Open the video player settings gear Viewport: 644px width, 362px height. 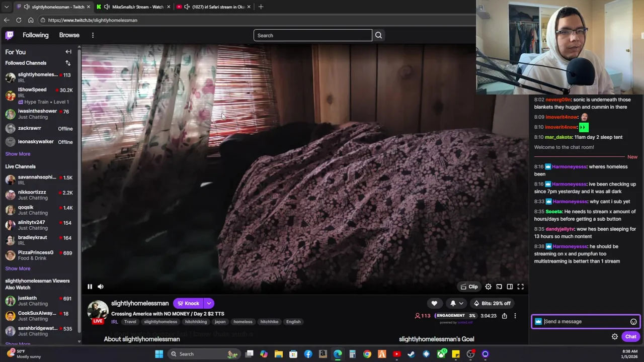pos(488,287)
